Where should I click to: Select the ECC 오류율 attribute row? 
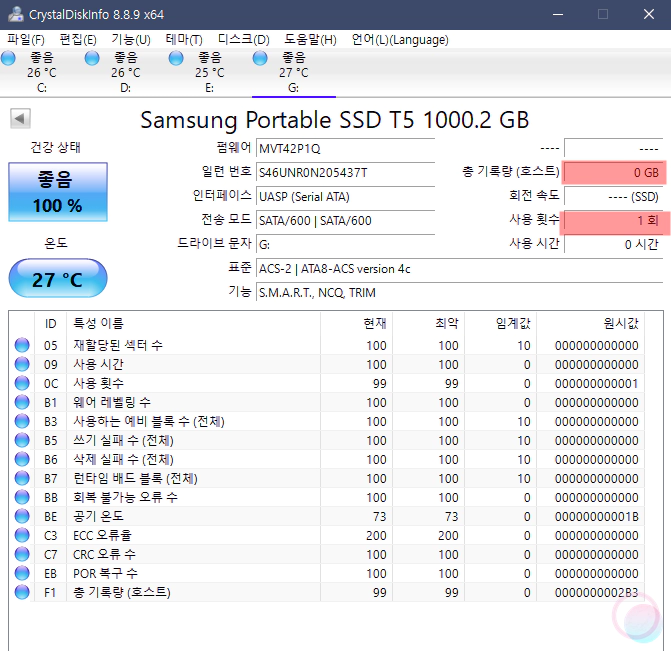click(327, 535)
